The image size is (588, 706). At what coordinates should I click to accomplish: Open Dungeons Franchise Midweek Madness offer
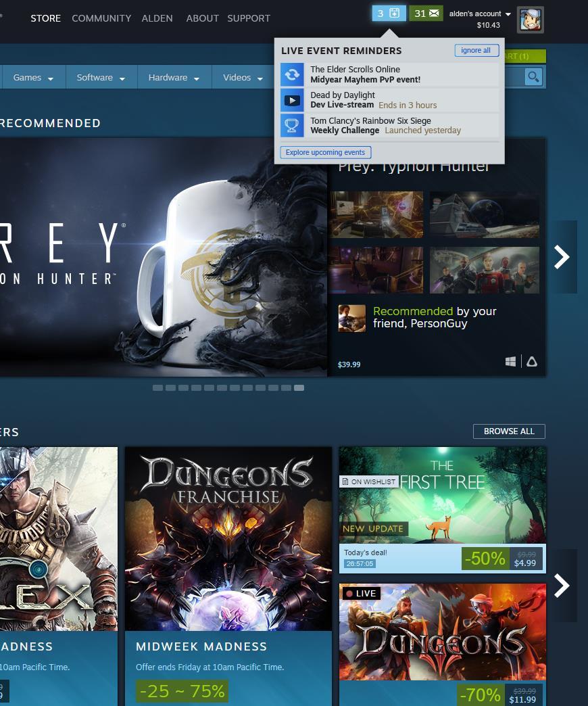tap(228, 576)
